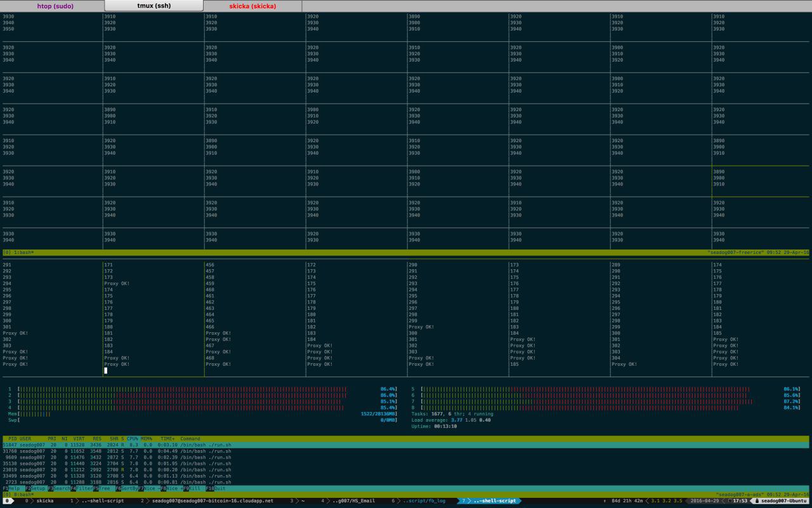Click htop F8 Nice plus
812x508 pixels.
(x=171, y=488)
